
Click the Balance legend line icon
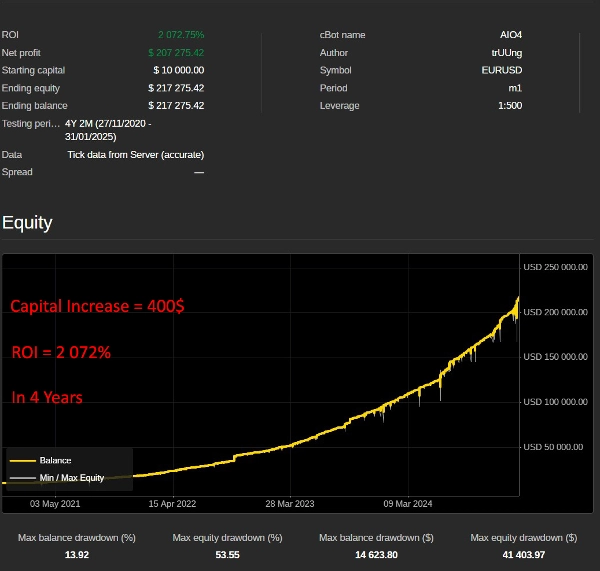(x=22, y=461)
